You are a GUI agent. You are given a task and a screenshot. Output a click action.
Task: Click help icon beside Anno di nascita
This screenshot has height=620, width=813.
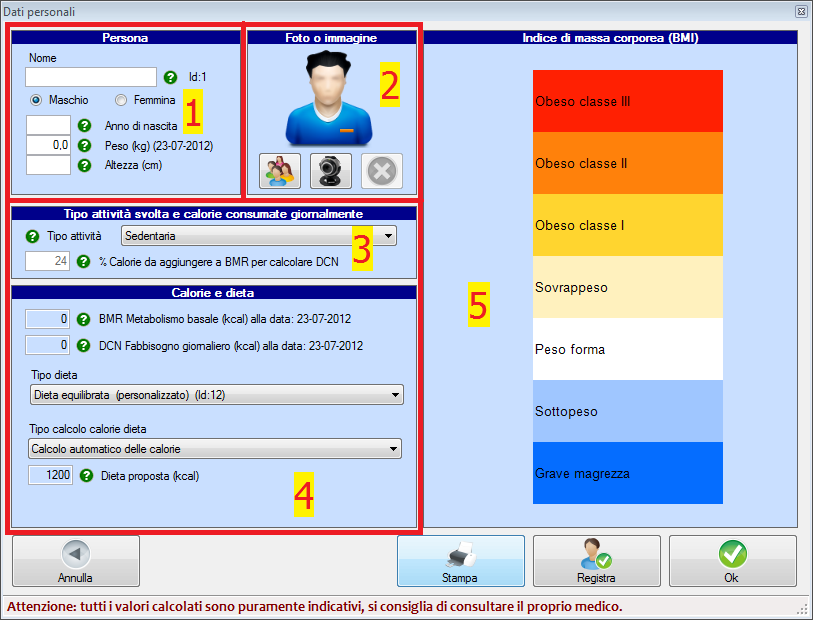[x=85, y=126]
